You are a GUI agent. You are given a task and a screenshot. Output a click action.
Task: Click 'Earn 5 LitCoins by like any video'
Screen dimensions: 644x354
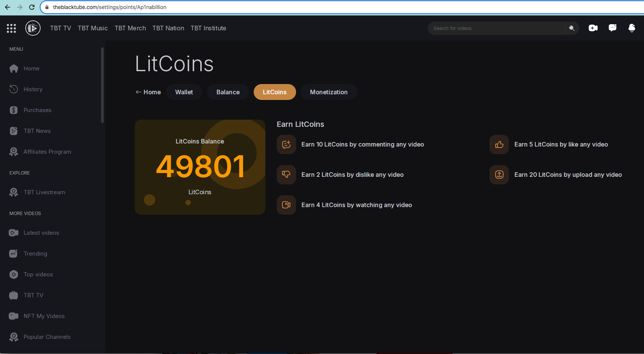(561, 144)
